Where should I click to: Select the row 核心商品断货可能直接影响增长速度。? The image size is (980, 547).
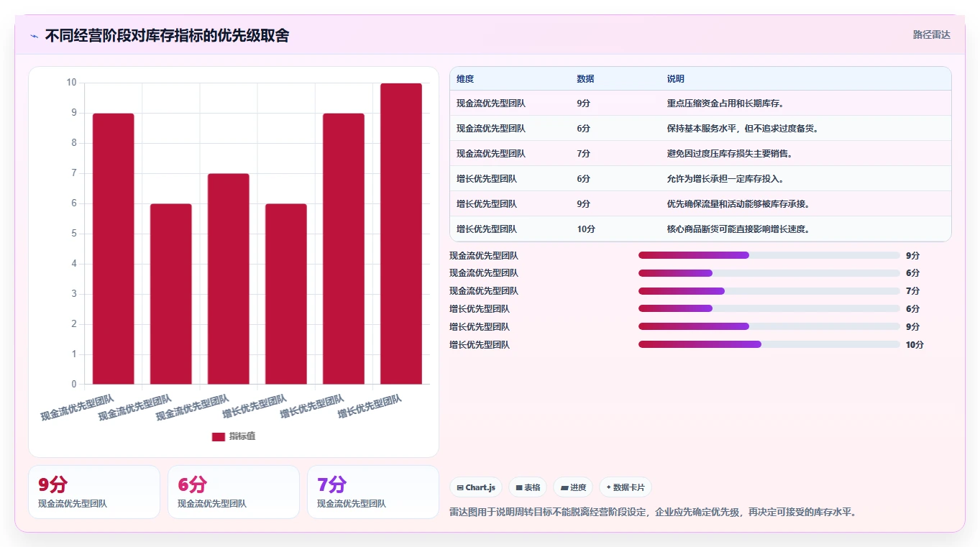700,229
